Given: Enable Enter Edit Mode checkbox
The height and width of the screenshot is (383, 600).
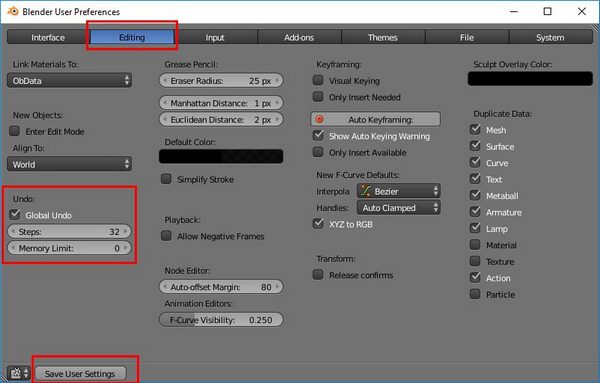Looking at the screenshot, I should 15,131.
